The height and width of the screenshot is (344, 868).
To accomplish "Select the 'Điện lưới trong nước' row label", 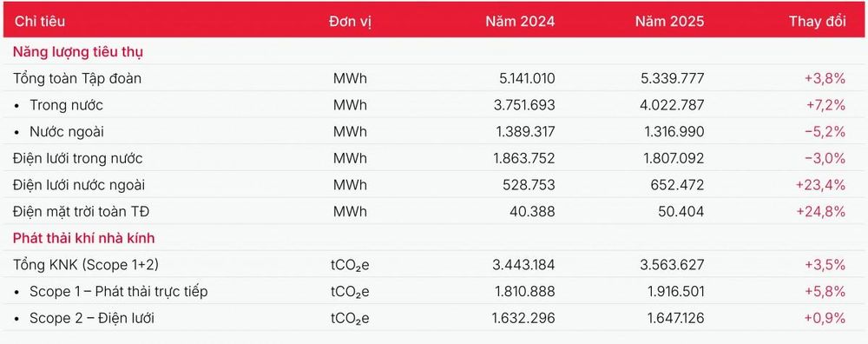I will pyautogui.click(x=78, y=158).
